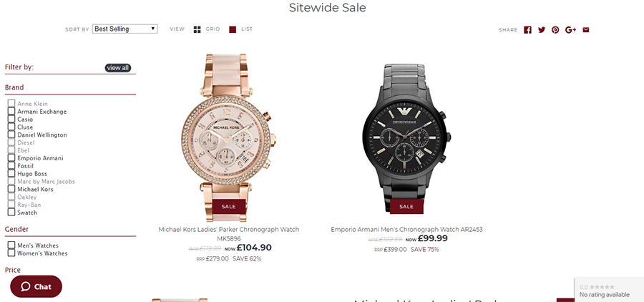Image resolution: width=644 pixels, height=302 pixels.
Task: Collapse the Brand filter section
Action: (14, 87)
